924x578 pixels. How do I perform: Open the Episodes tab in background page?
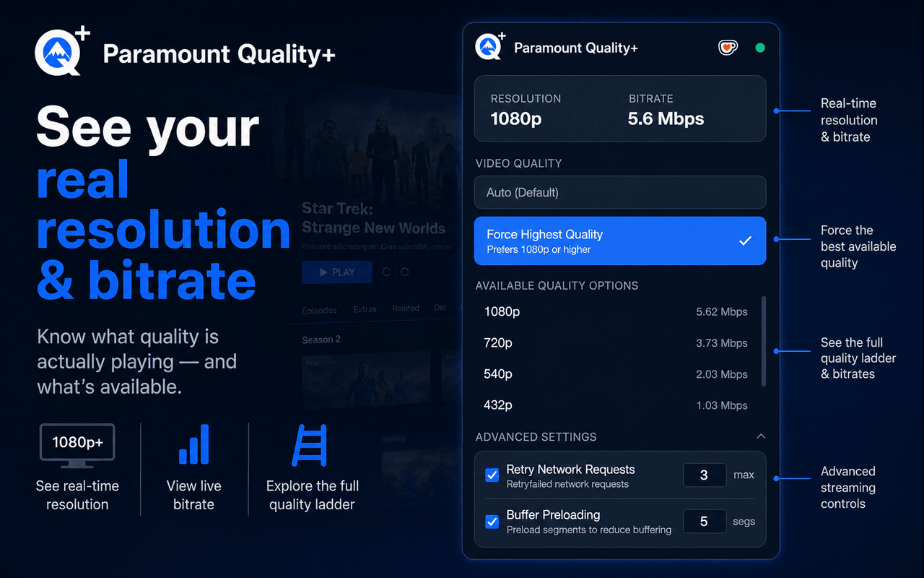click(x=319, y=310)
